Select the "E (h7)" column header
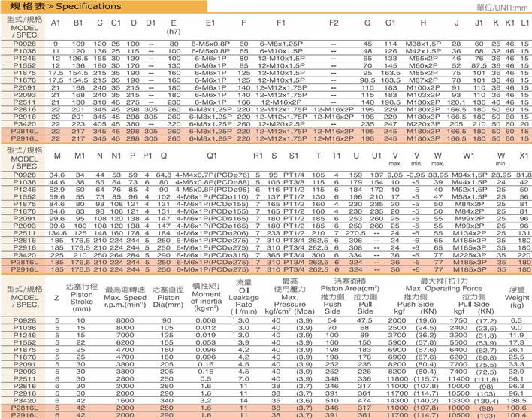 [x=174, y=27]
